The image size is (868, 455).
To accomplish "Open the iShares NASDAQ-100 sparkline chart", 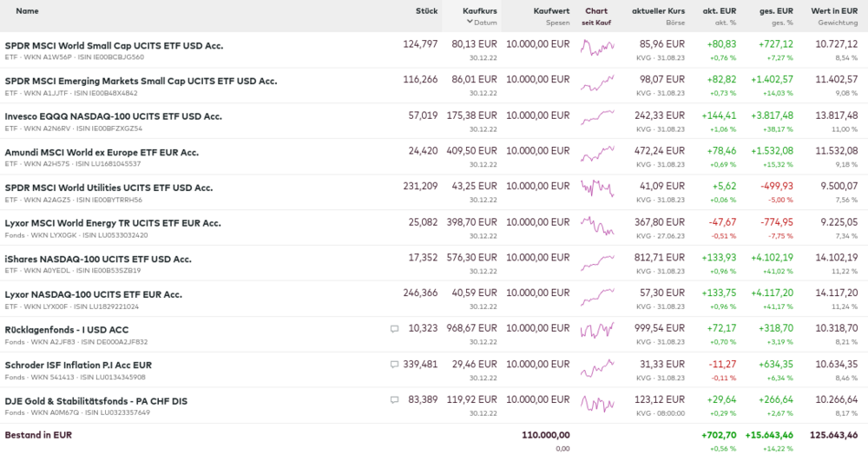I will pos(597,261).
